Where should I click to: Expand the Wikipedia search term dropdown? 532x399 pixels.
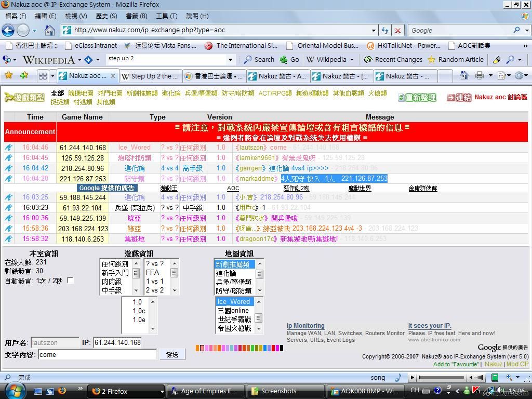[x=230, y=59]
